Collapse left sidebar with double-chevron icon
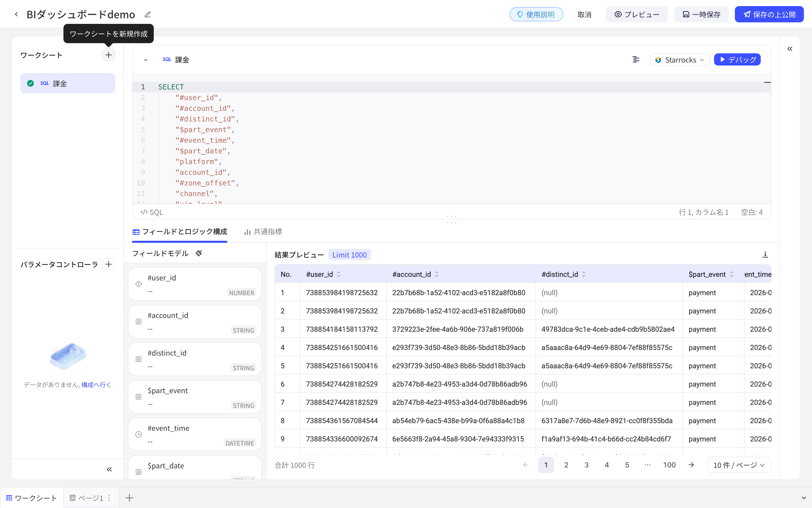The height and width of the screenshot is (508, 812). point(109,469)
